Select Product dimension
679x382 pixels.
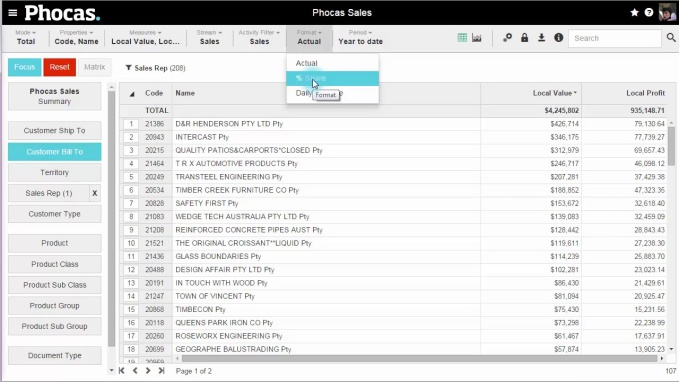[x=55, y=243]
